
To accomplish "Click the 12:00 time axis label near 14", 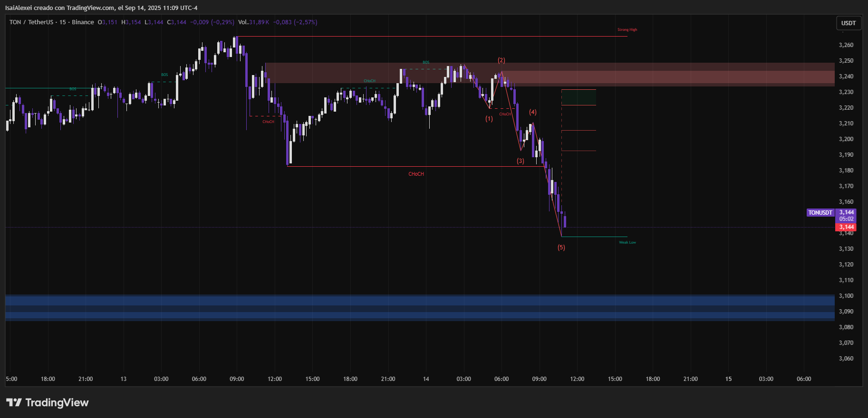I will (x=577, y=379).
